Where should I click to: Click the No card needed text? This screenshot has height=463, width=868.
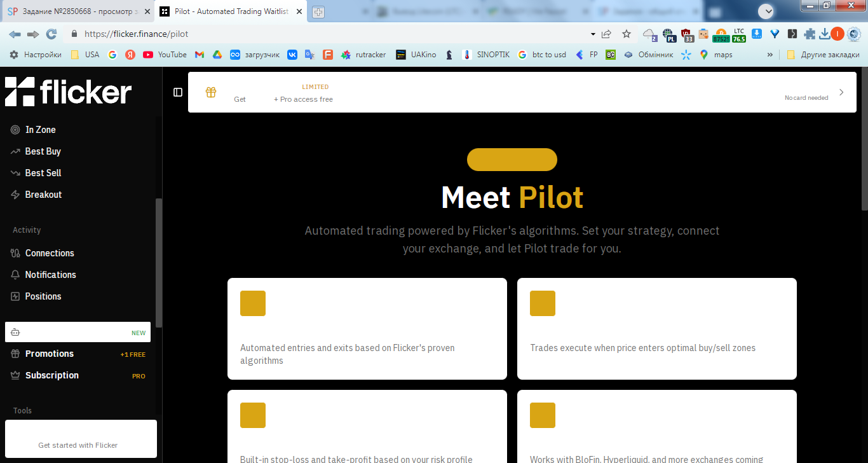[x=806, y=98]
